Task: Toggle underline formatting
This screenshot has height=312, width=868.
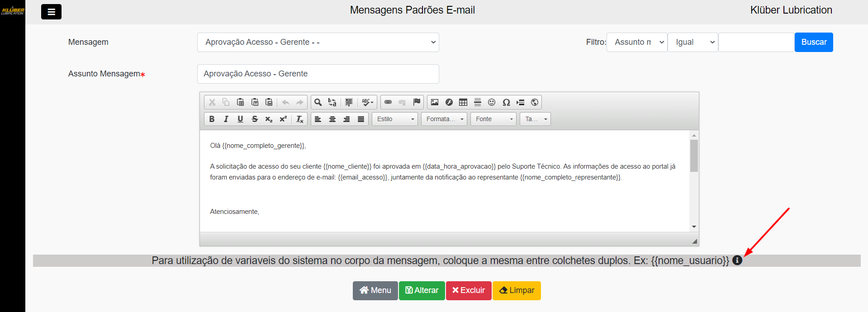Action: pos(240,119)
